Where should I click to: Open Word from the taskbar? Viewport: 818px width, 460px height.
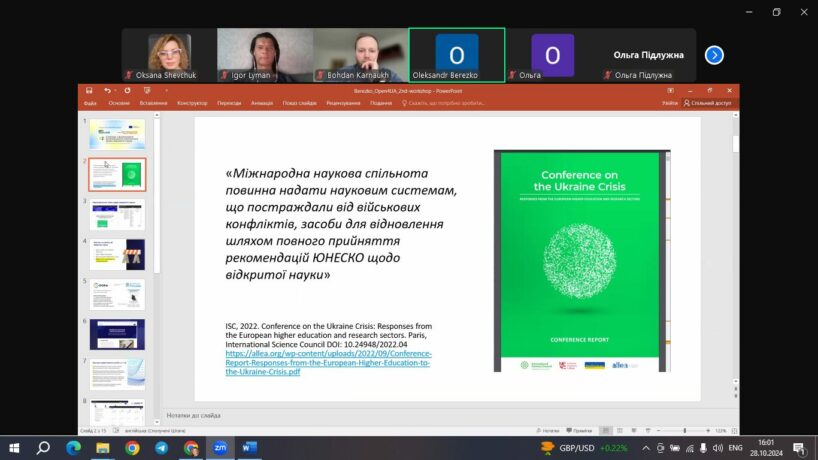(x=248, y=448)
